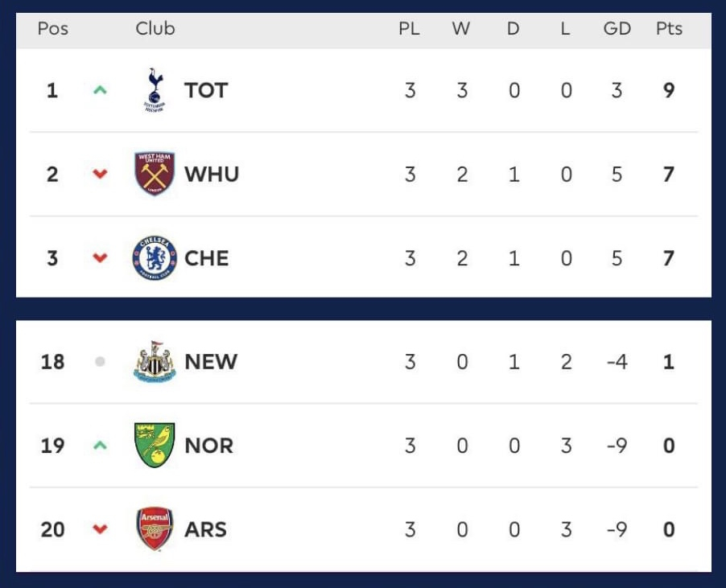Screen dimensions: 726x588
Task: Click the West Ham United crest
Action: coord(155,174)
